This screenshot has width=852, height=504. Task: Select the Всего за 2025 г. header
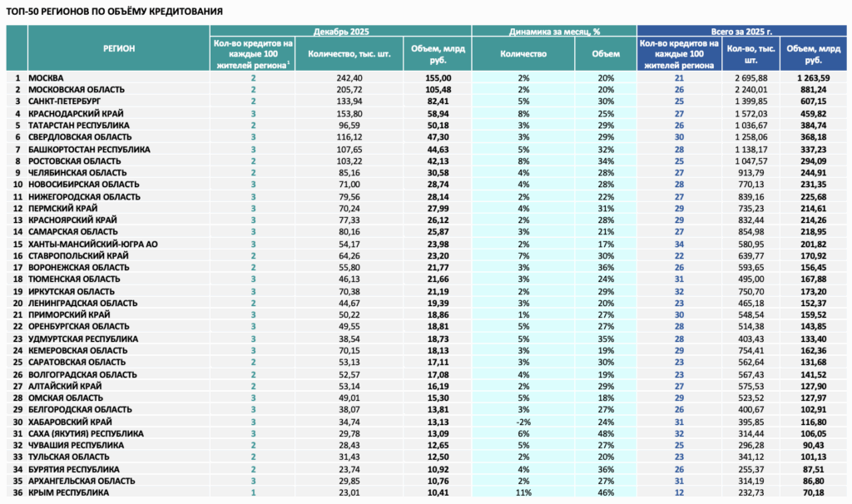741,32
